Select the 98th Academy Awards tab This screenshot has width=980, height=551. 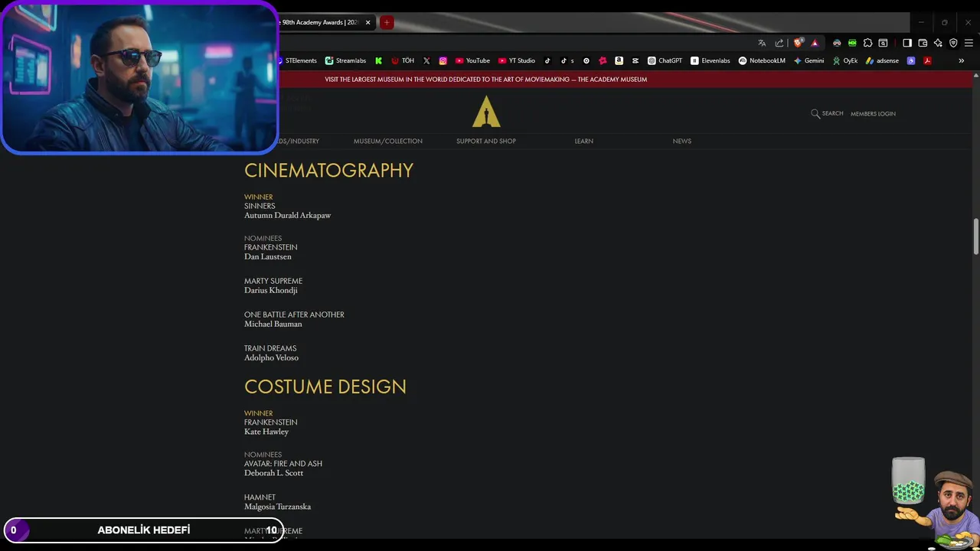pyautogui.click(x=322, y=22)
